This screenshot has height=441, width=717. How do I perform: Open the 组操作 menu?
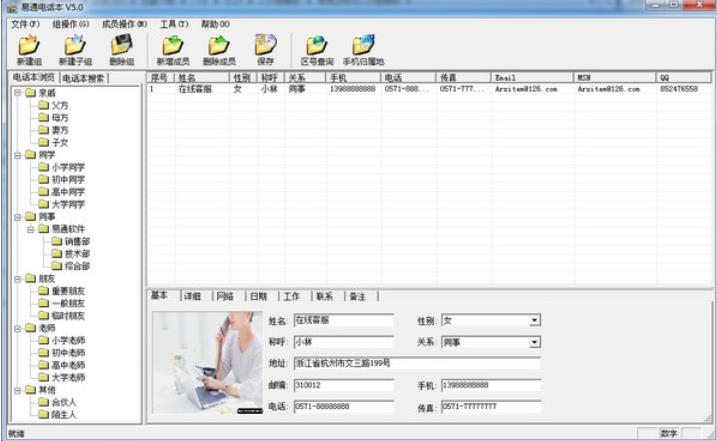pos(70,23)
